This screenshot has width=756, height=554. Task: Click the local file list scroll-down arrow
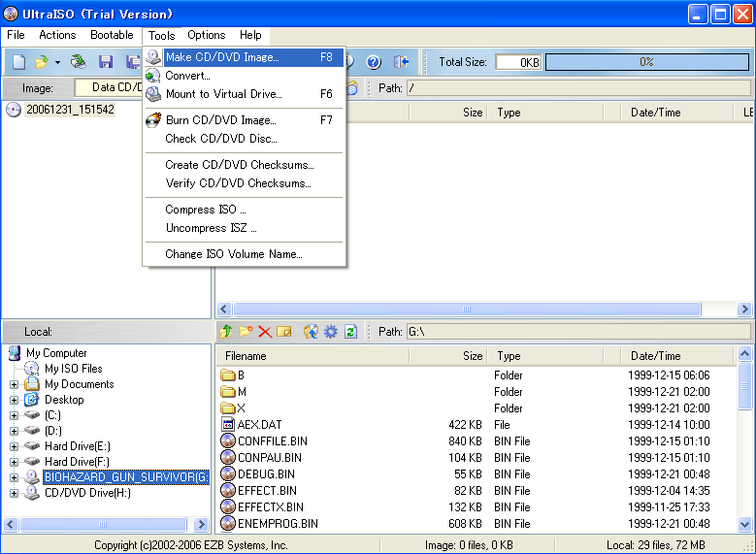tap(744, 524)
